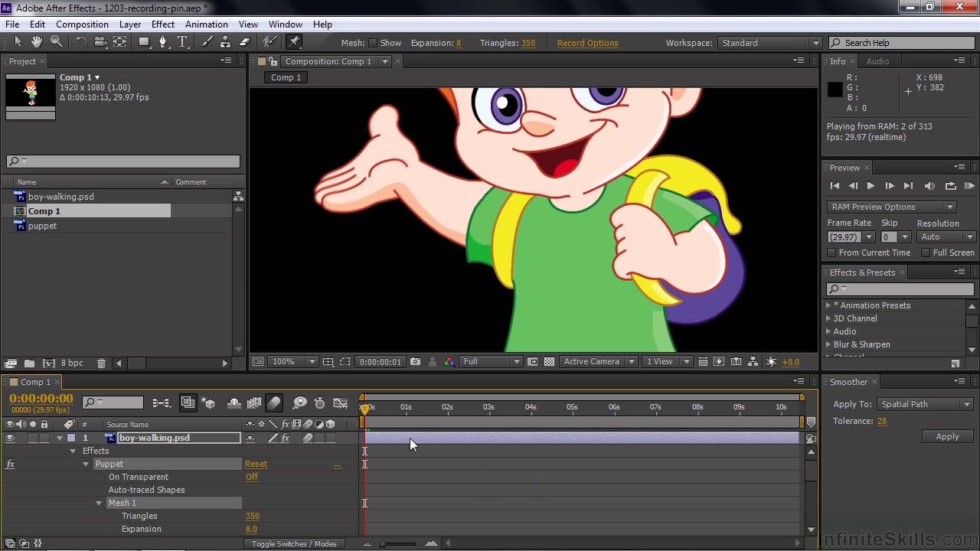Screen dimensions: 980x551
Task: Select boy-walking.psd in the Project panel
Action: point(60,197)
